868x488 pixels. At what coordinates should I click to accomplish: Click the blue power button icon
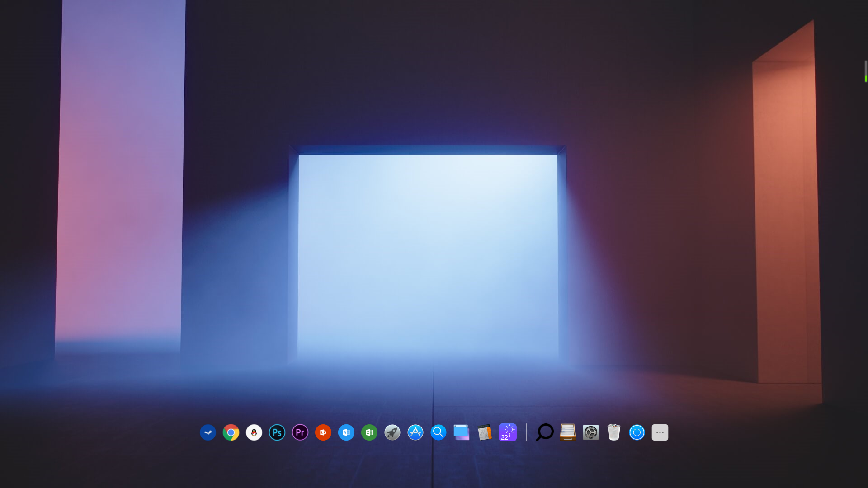(637, 432)
